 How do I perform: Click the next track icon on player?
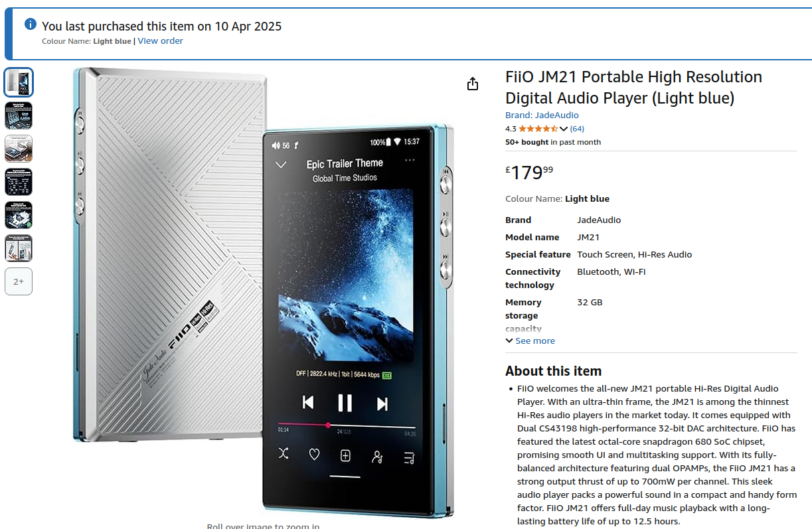click(382, 404)
